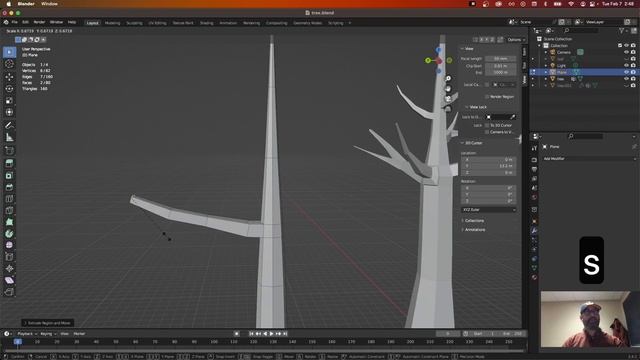Enable Render Region checkbox
The width and height of the screenshot is (640, 360).
point(487,97)
